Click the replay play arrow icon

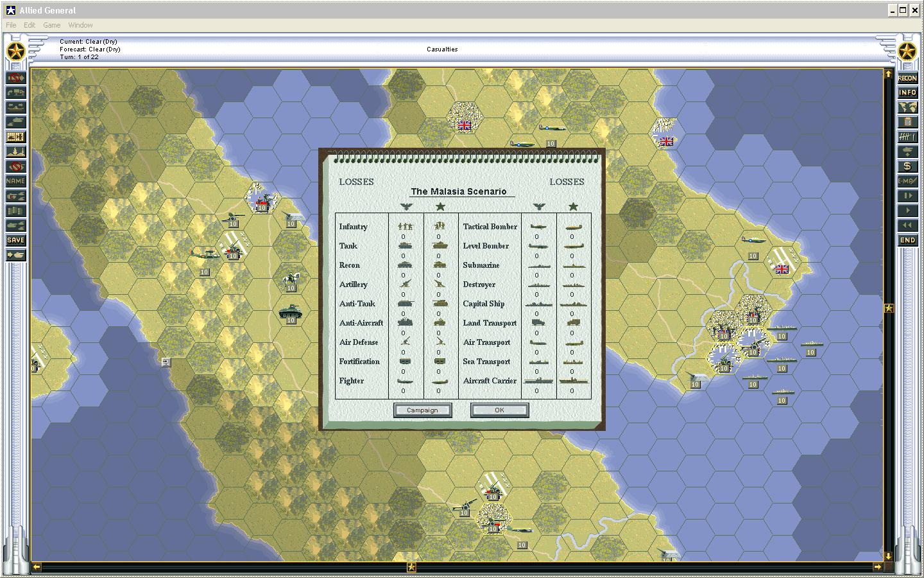click(907, 211)
